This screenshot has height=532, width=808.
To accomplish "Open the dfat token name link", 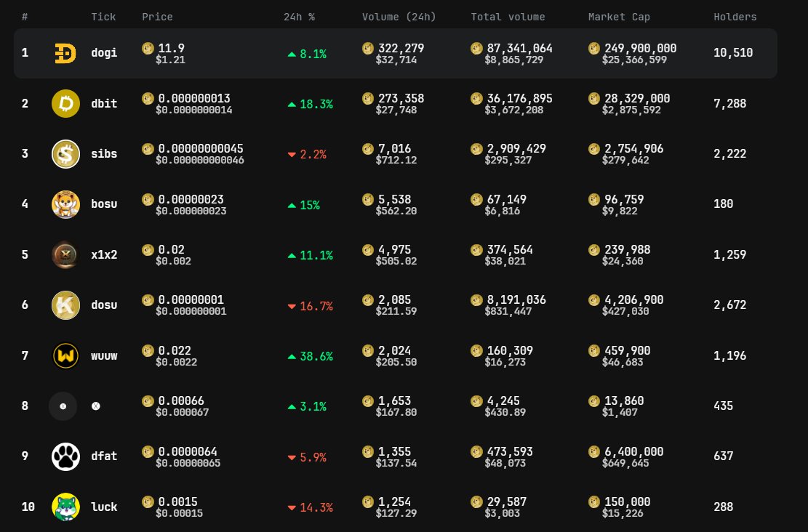I will click(104, 456).
